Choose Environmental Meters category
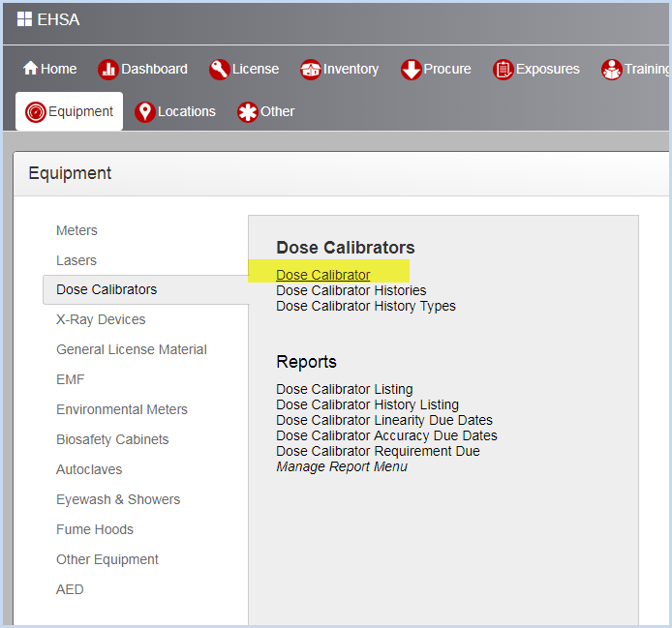The height and width of the screenshot is (628, 672). click(x=122, y=409)
